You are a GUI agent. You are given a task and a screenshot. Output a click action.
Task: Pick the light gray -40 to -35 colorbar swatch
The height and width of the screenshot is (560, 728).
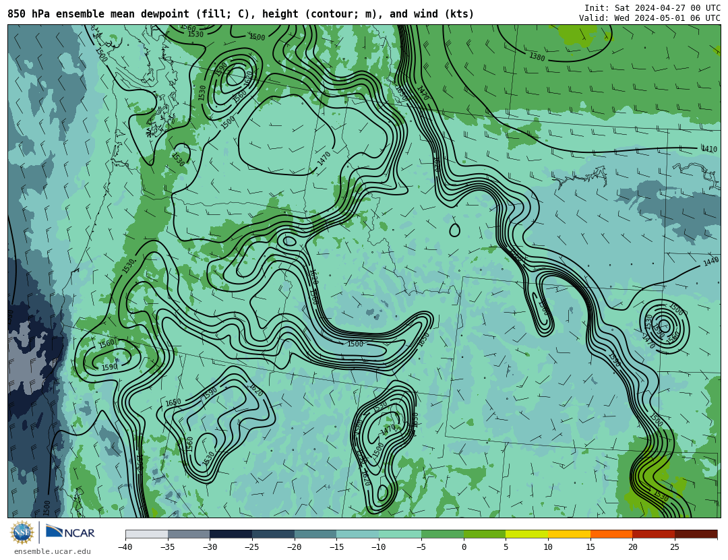[147, 534]
